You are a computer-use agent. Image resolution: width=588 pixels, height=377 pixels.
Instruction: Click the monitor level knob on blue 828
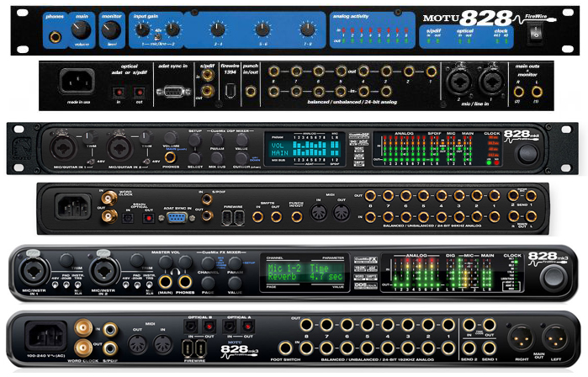click(x=111, y=30)
